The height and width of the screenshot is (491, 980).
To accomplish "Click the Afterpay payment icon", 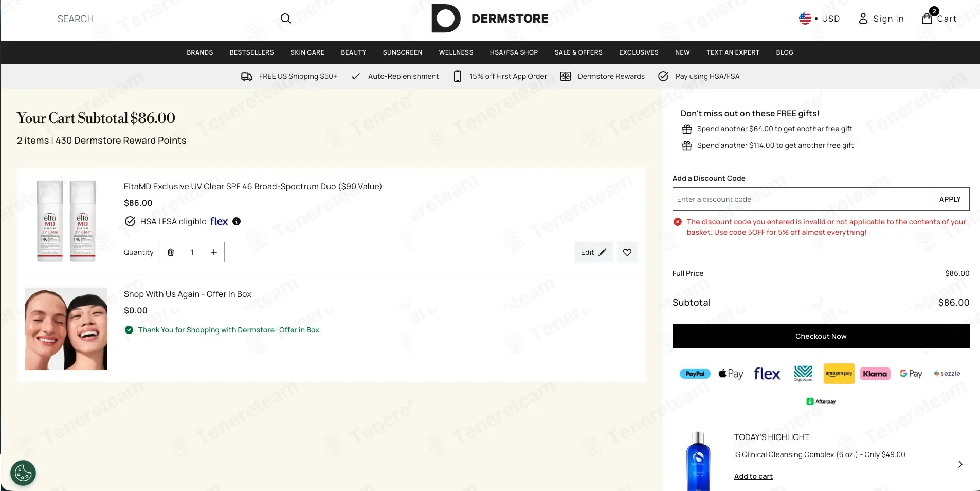I will (x=821, y=401).
